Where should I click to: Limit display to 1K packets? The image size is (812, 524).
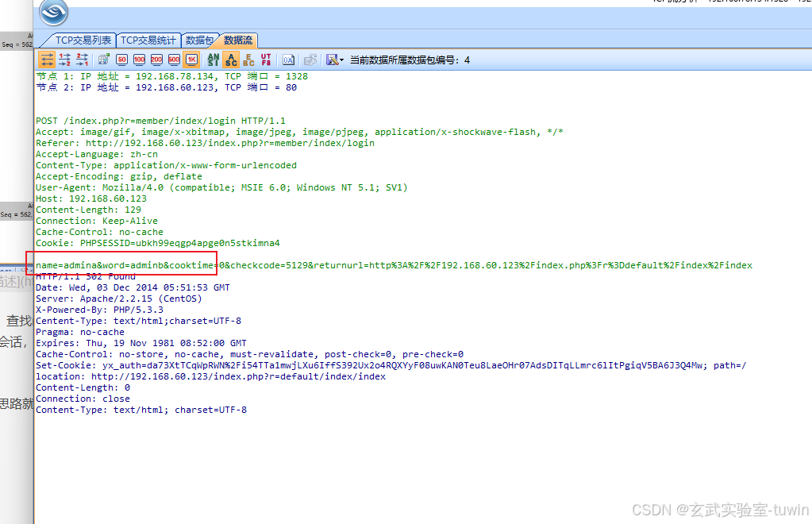(x=191, y=60)
